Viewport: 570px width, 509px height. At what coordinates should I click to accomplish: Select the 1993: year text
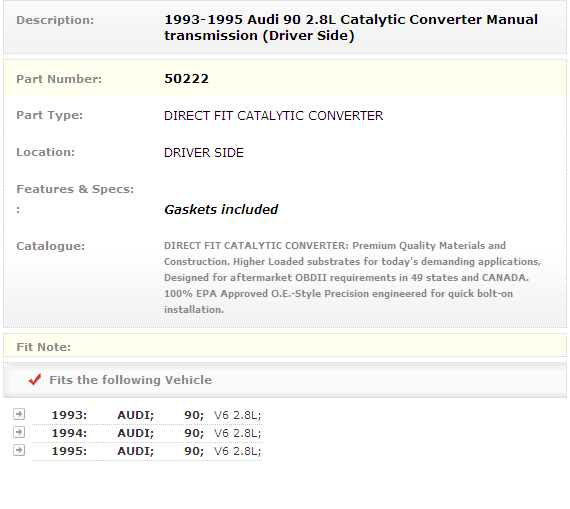(x=69, y=415)
